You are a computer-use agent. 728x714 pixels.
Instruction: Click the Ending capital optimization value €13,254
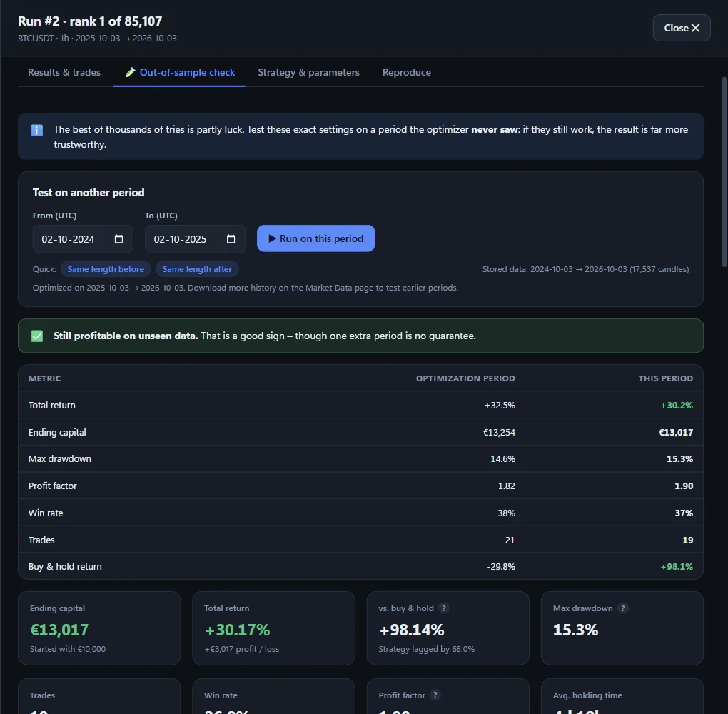pos(499,432)
